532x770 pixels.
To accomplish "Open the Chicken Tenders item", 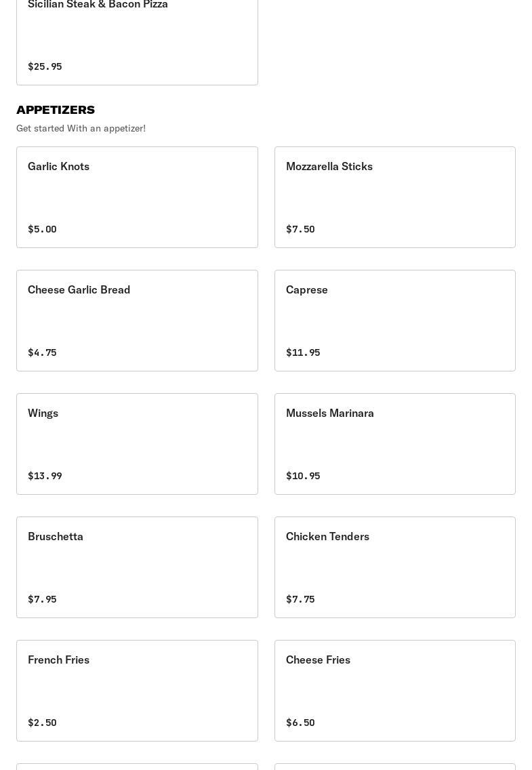I will (x=394, y=567).
